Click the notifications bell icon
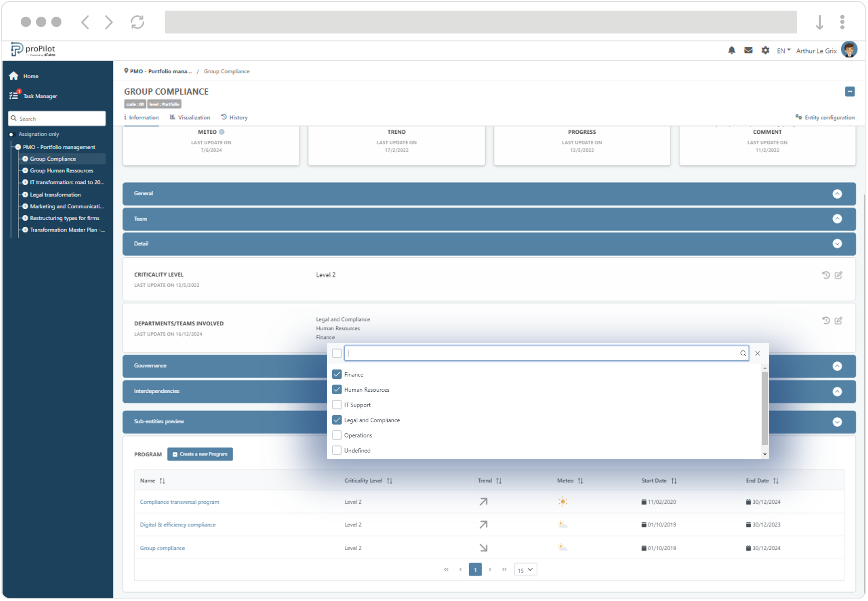The width and height of the screenshot is (868, 601). (x=732, y=51)
